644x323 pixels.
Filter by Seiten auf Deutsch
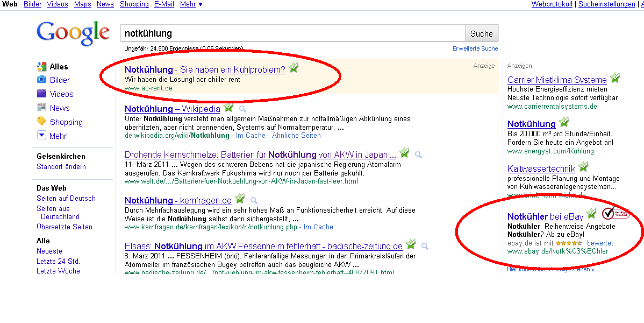point(66,198)
